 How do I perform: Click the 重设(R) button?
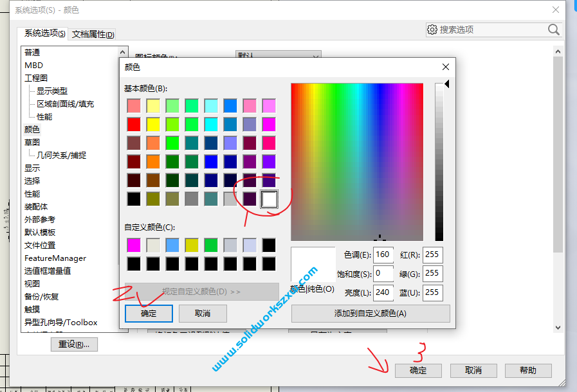click(73, 344)
